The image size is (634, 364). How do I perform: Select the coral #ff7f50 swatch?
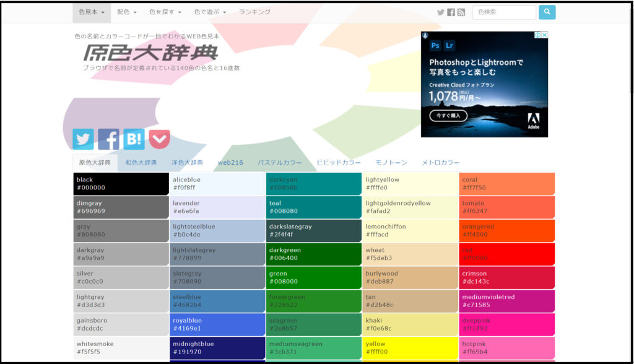[x=507, y=184]
